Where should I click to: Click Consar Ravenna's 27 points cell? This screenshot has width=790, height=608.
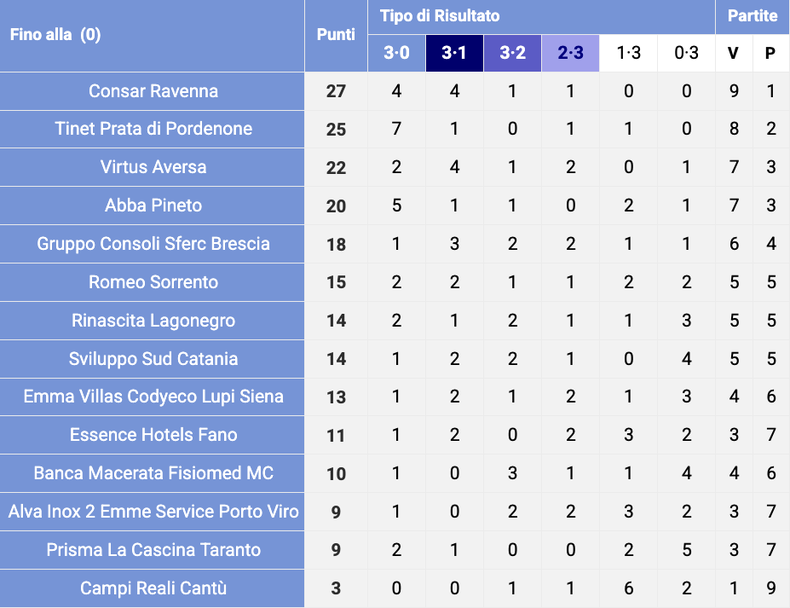click(336, 91)
